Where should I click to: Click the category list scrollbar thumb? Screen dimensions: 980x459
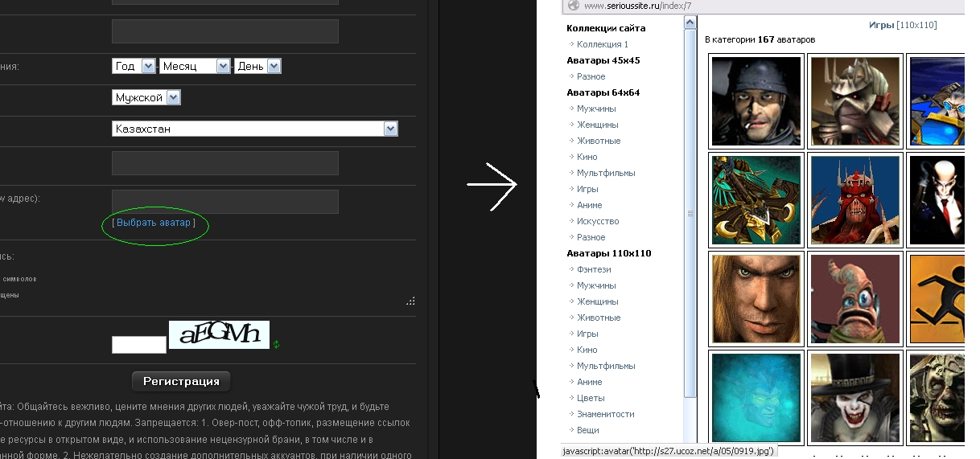pyautogui.click(x=690, y=213)
